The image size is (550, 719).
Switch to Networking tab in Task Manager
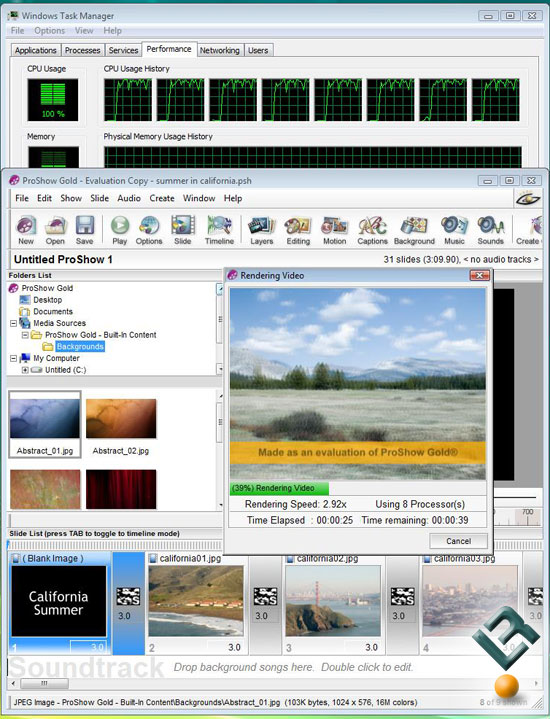(220, 50)
